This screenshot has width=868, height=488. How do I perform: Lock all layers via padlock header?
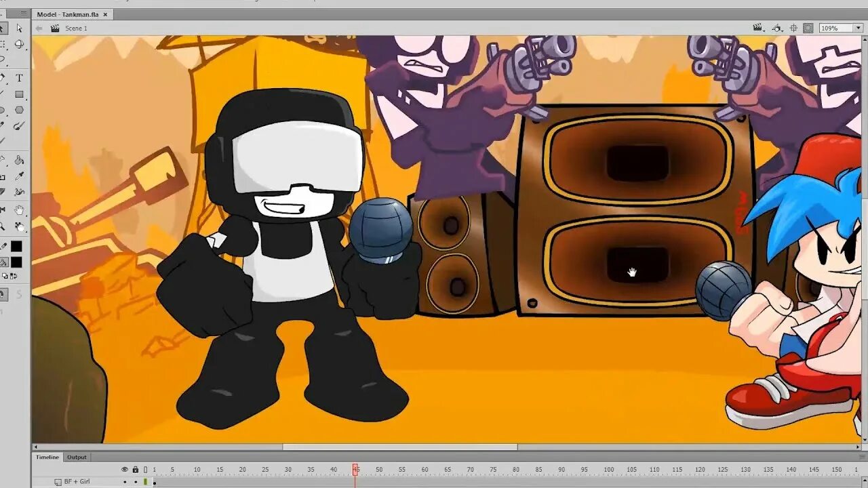(x=135, y=469)
